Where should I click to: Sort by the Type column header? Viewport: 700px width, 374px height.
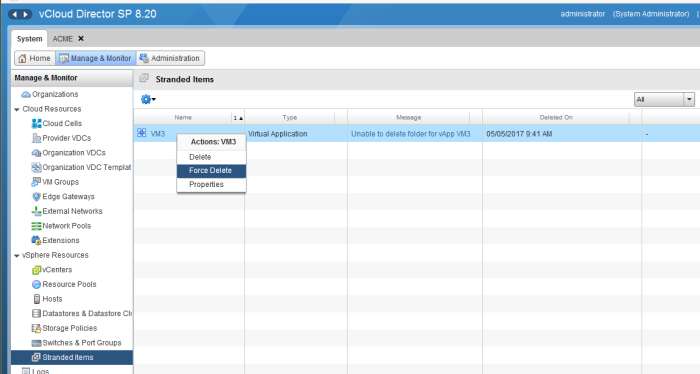[x=289, y=117]
